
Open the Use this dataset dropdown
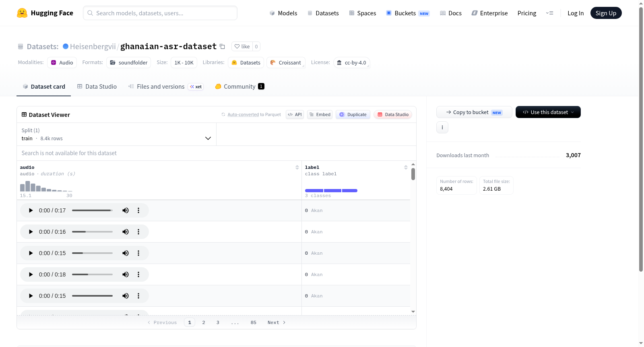click(x=548, y=112)
